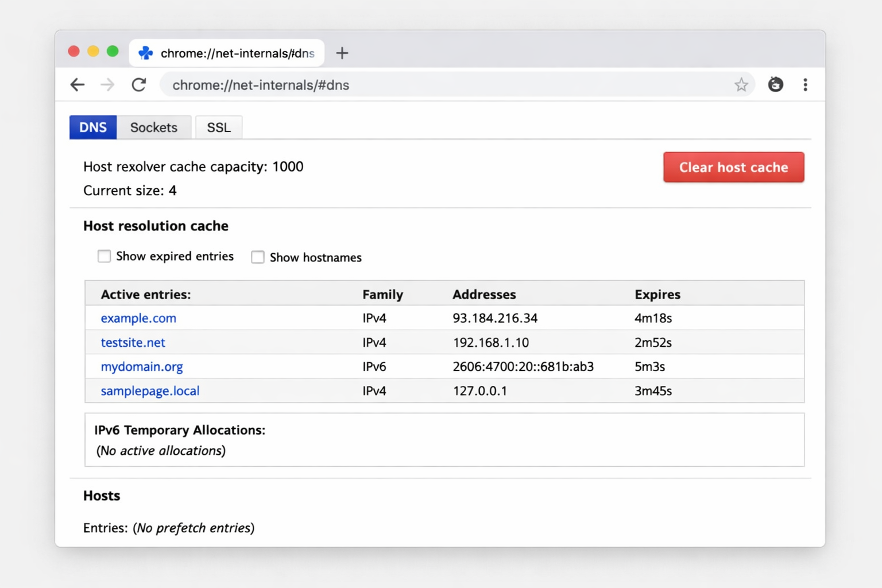Switch to the SSL tab
This screenshot has width=882, height=588.
219,127
